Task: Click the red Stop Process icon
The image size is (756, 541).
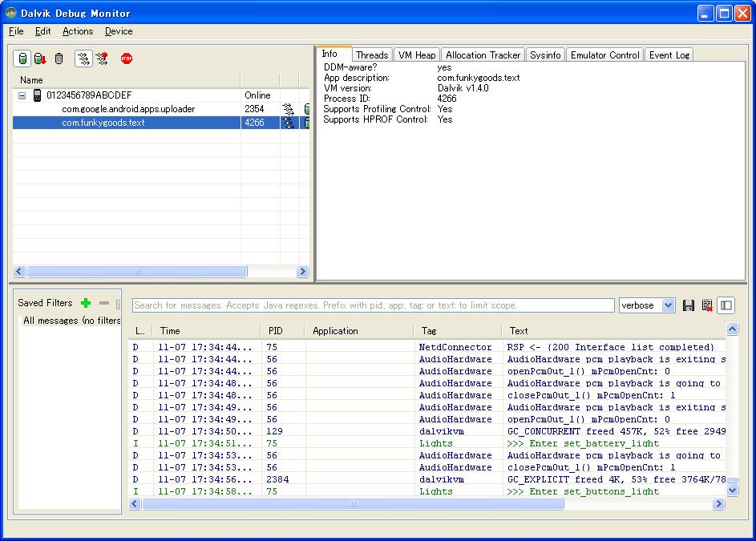Action: tap(127, 59)
